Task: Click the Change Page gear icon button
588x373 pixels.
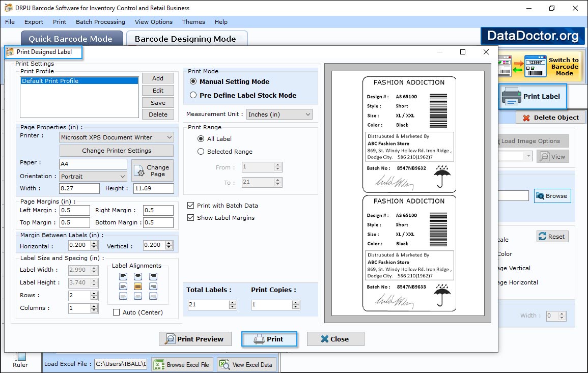Action: tap(153, 170)
